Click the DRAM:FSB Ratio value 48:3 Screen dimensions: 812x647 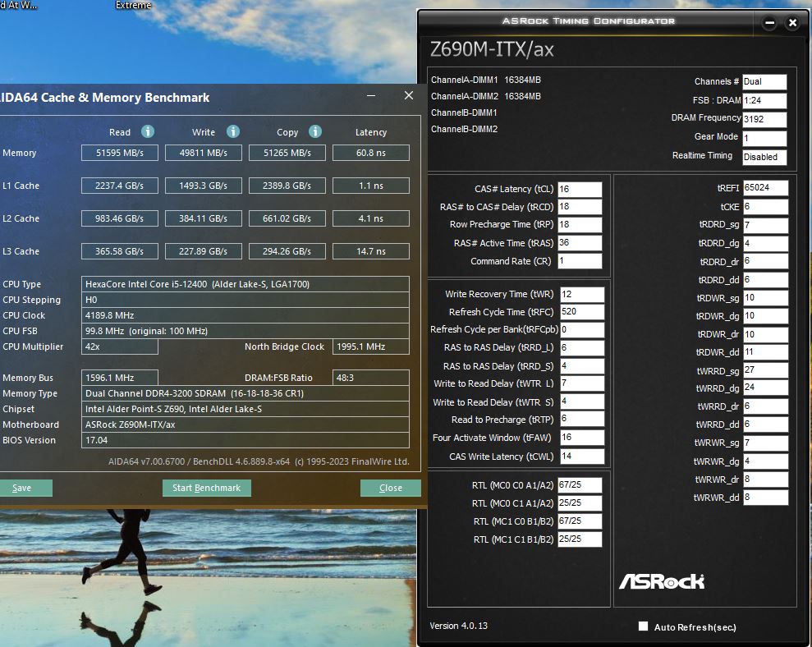371,378
